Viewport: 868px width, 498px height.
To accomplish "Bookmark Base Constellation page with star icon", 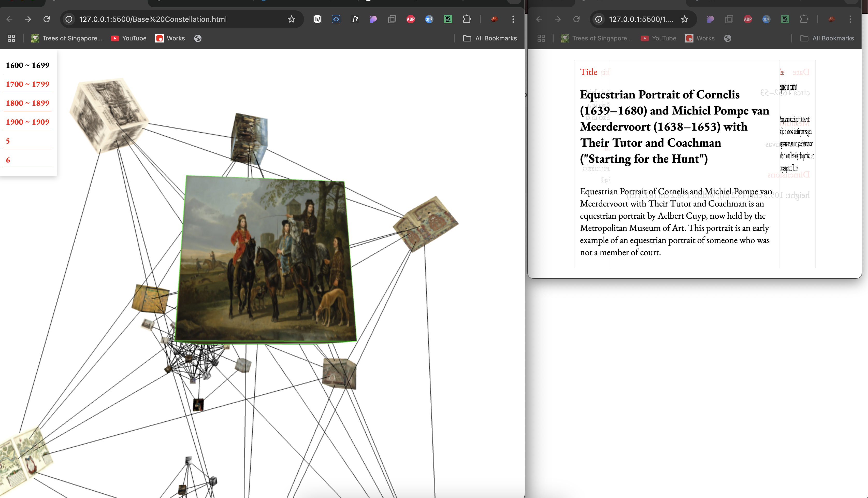I will [x=291, y=19].
